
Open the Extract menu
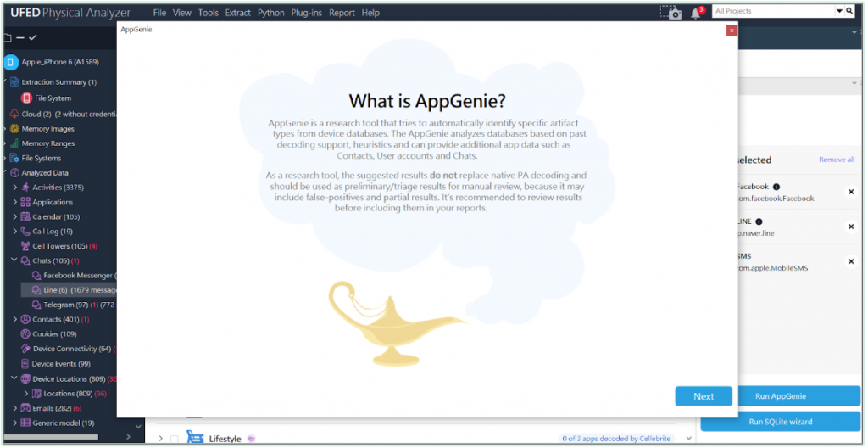coord(238,13)
